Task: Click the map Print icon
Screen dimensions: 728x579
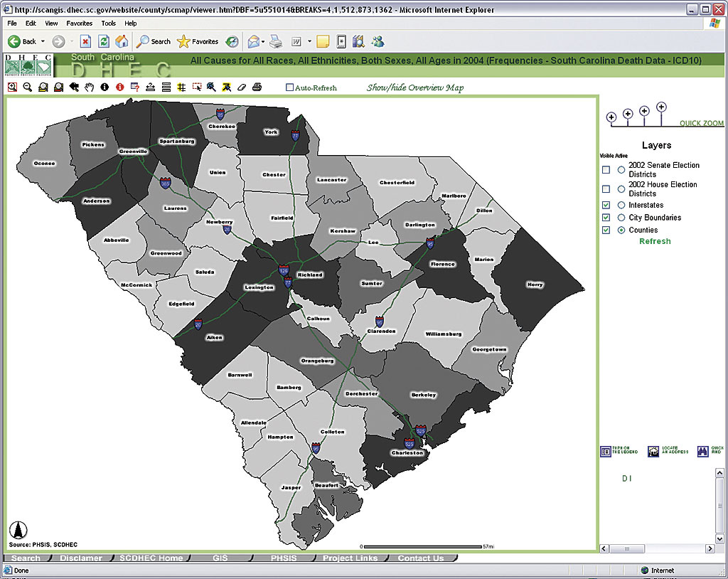Action: point(257,87)
